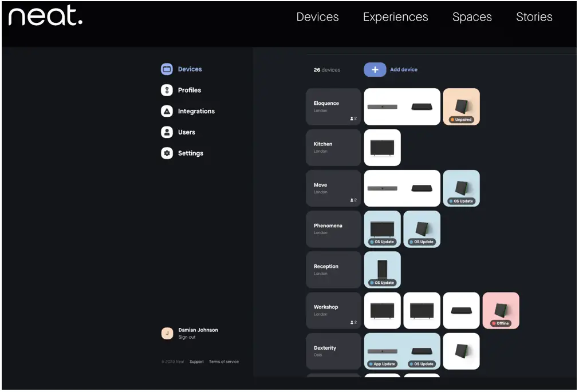Click the Unpaired status badge on the Eloquence device
This screenshot has width=579, height=392.
(x=462, y=120)
